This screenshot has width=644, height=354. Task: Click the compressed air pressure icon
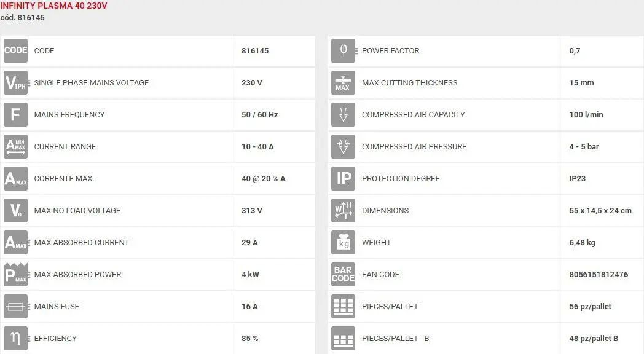[x=344, y=147]
